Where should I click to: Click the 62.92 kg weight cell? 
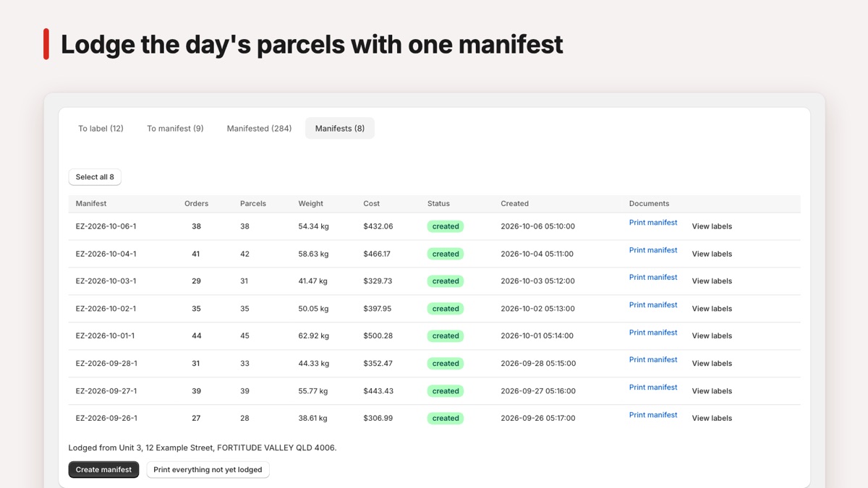click(314, 336)
